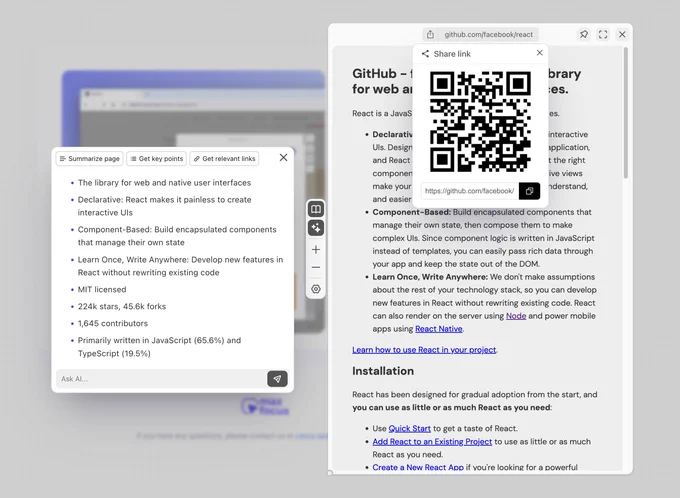680x498 pixels.
Task: Open the React Native link
Action: click(439, 329)
